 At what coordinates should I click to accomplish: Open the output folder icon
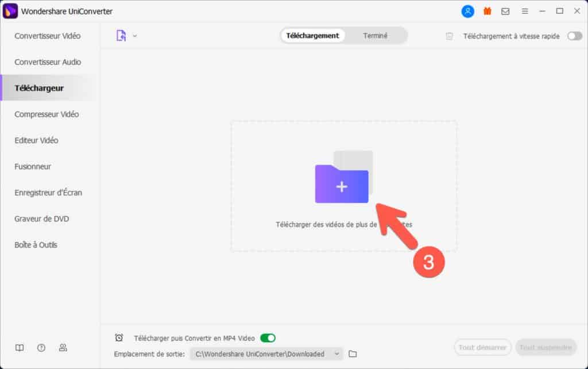click(353, 354)
